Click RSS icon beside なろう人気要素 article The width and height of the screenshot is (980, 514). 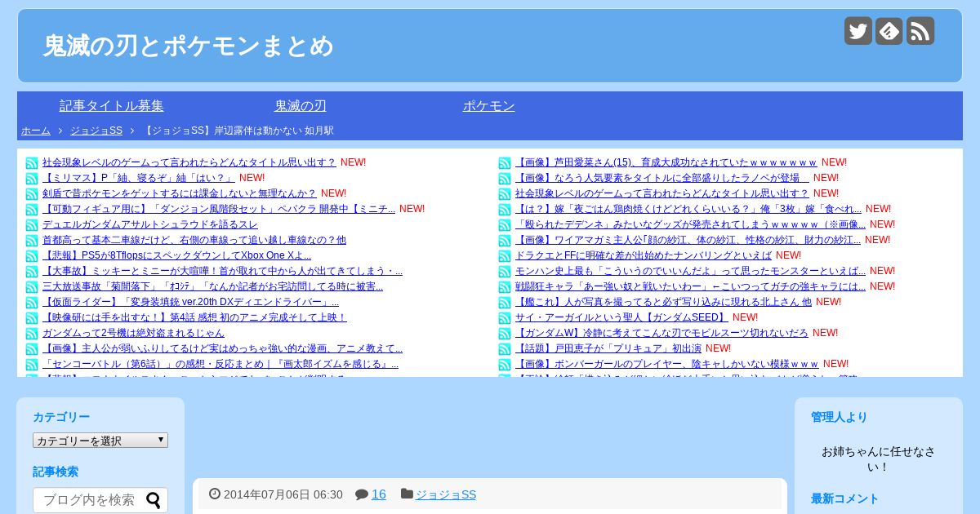click(x=505, y=179)
